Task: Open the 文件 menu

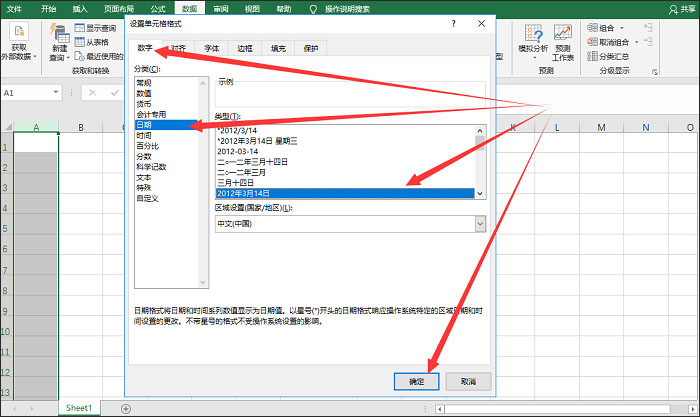Action: coord(14,8)
